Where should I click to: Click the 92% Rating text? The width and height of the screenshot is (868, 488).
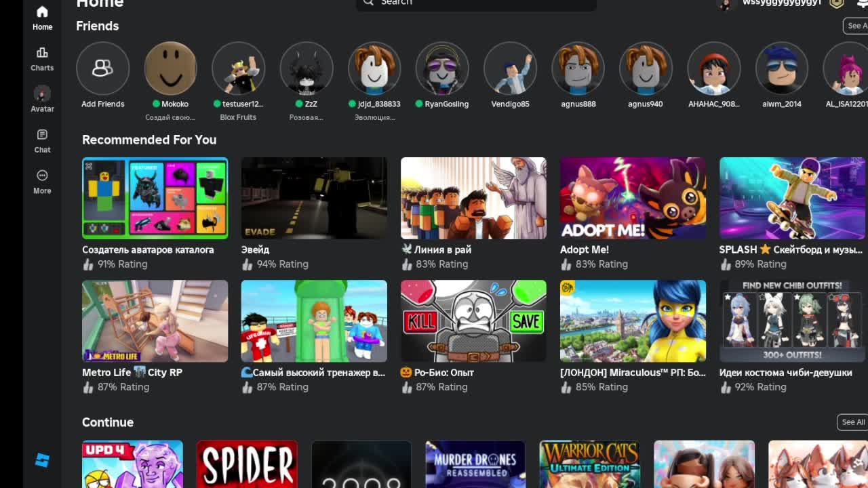click(760, 387)
